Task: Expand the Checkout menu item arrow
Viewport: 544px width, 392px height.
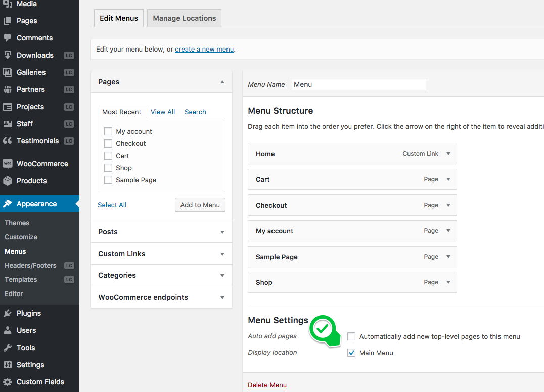Action: click(x=448, y=205)
